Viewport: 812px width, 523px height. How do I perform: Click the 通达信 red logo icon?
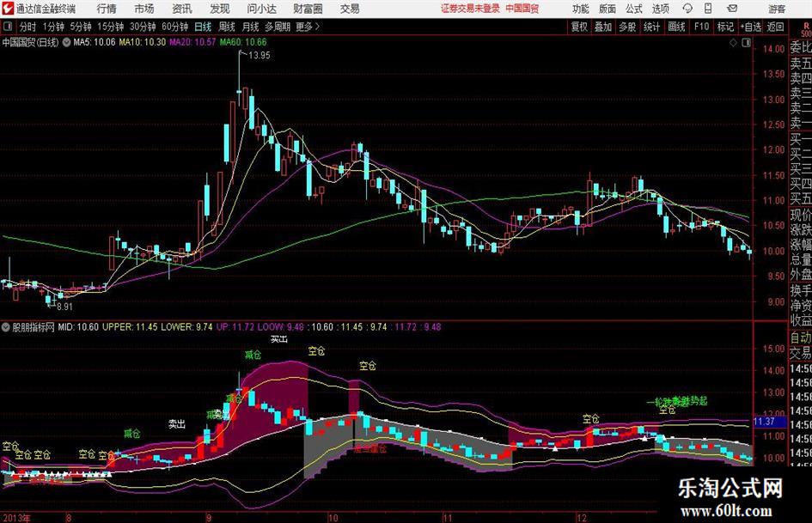pos(7,9)
